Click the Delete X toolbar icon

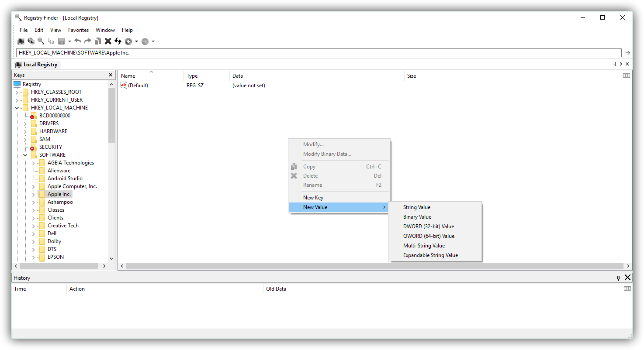[x=108, y=41]
